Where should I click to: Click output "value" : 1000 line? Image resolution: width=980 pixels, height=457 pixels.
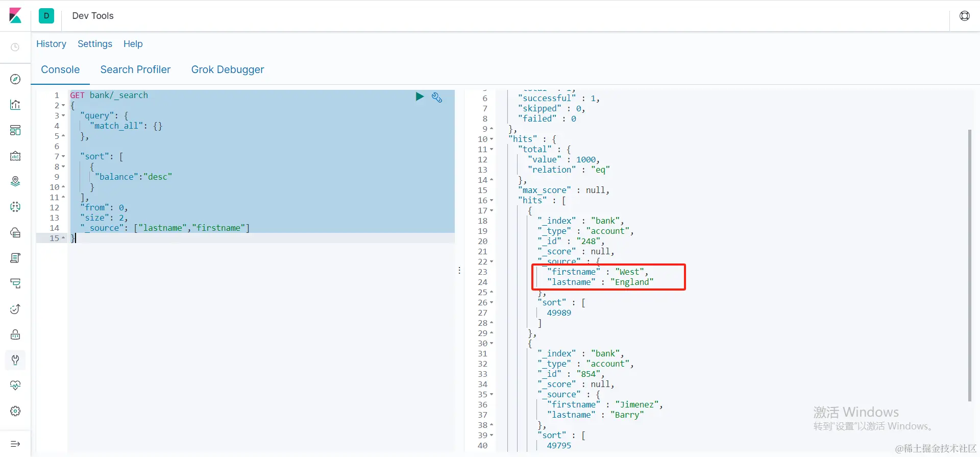(x=563, y=159)
